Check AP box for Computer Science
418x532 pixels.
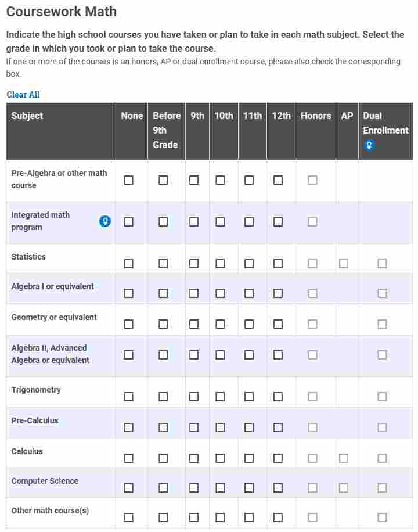(x=344, y=488)
